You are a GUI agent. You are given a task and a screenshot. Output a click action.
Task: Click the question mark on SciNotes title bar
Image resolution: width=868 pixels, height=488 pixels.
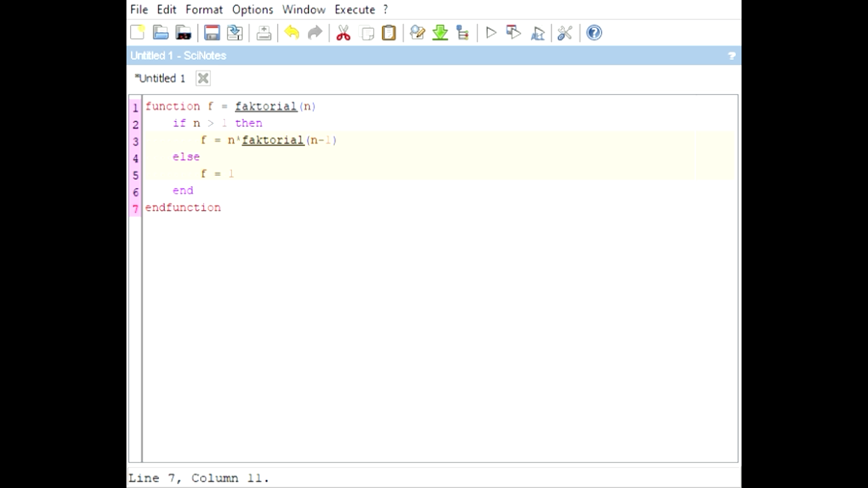pyautogui.click(x=731, y=56)
